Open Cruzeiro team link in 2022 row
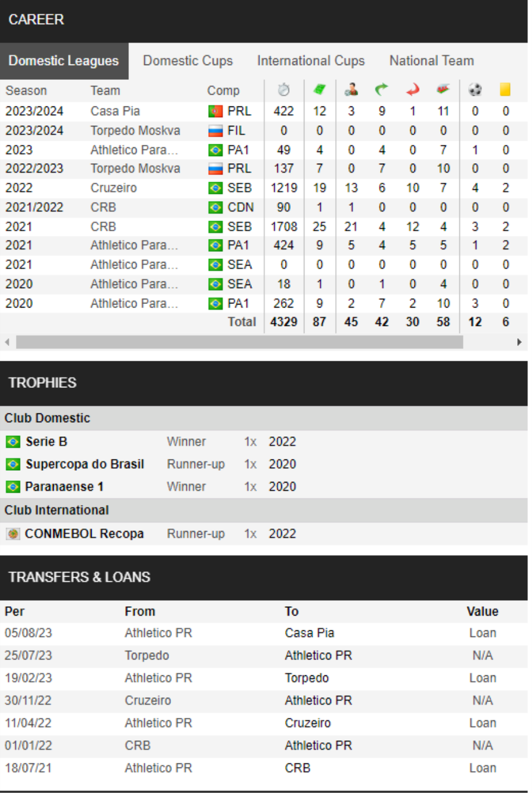 113,188
